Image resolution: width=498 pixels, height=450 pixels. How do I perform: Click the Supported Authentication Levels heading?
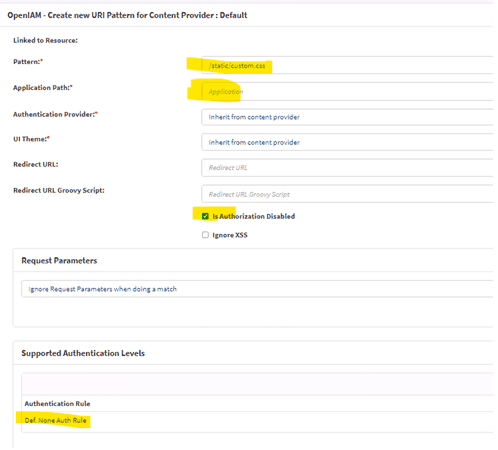(83, 353)
